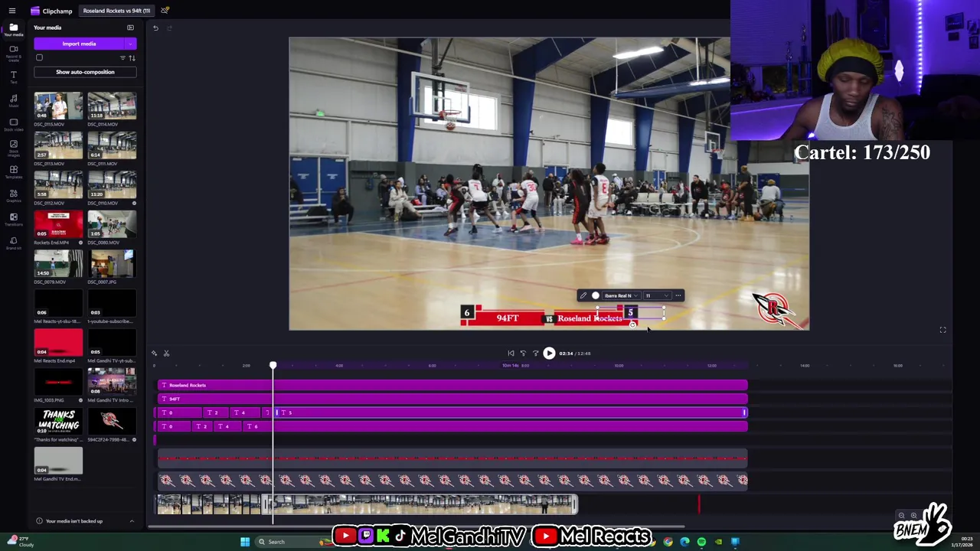Forward five seconds
Viewport: 980px width, 551px height.
pyautogui.click(x=535, y=354)
